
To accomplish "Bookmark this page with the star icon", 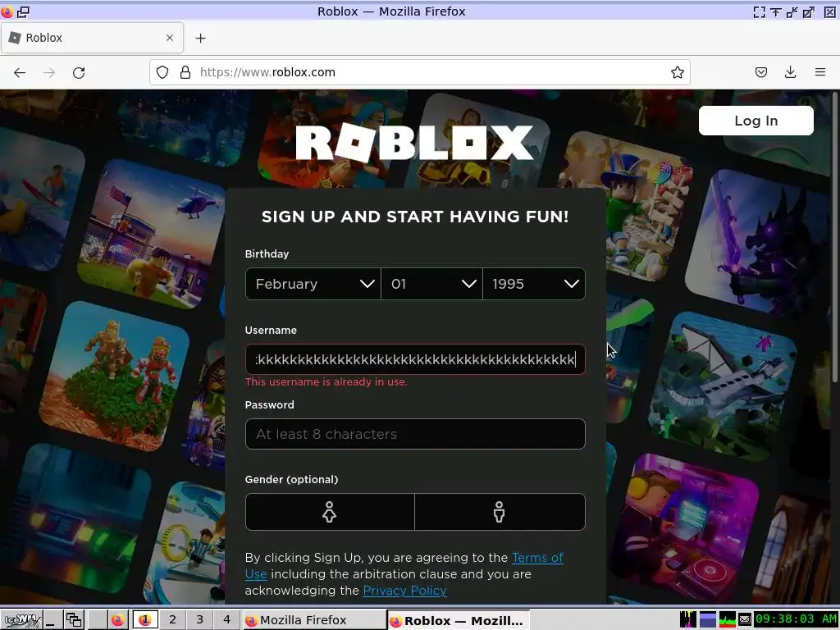I will coord(677,72).
